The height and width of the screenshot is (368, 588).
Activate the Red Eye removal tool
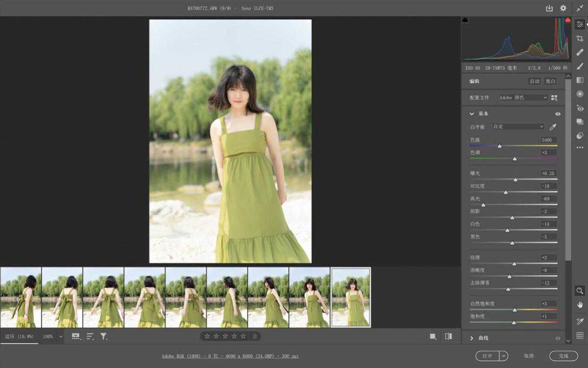click(580, 108)
